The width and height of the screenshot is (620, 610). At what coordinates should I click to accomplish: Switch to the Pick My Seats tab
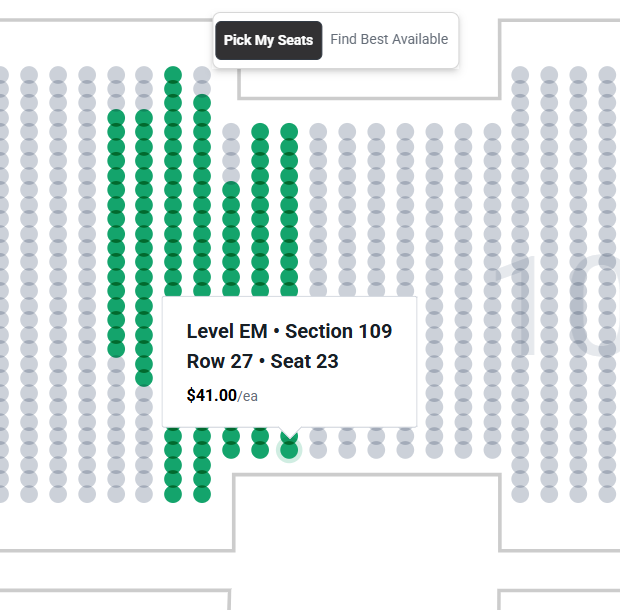[x=268, y=40]
